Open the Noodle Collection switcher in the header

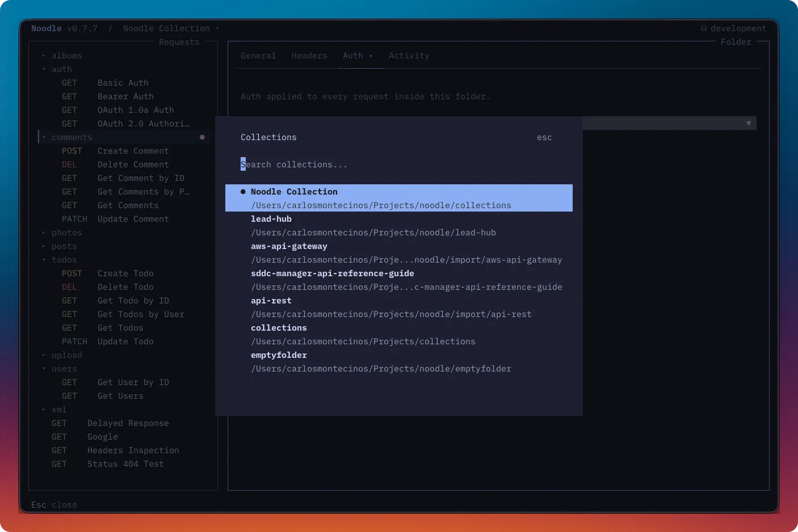(x=171, y=28)
